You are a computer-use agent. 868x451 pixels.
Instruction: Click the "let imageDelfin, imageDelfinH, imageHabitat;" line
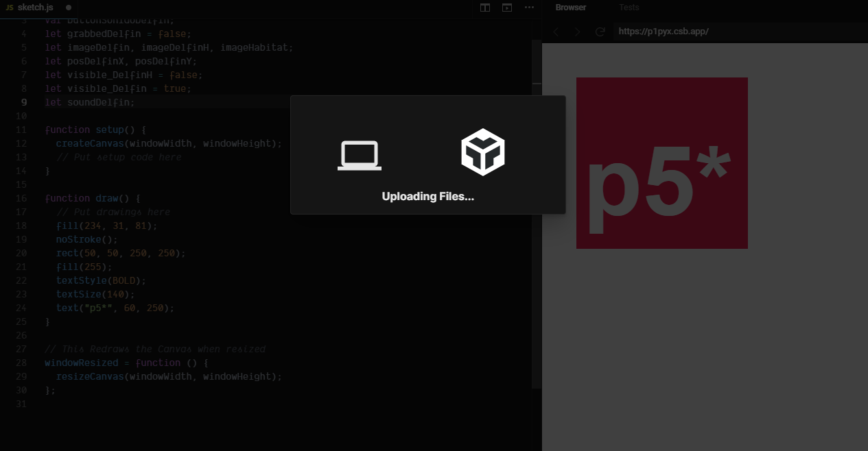(x=169, y=47)
